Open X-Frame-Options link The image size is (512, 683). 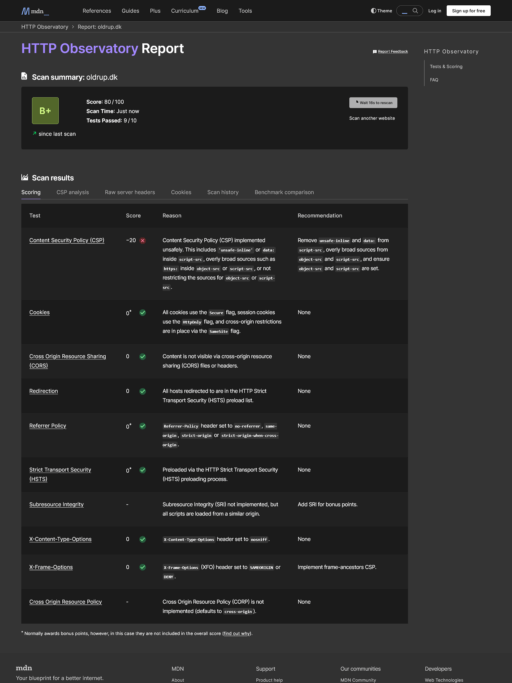(x=51, y=567)
